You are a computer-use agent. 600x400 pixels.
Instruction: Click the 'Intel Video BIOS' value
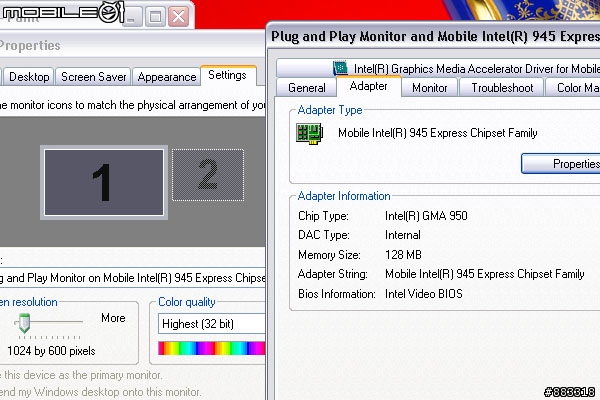tap(424, 294)
